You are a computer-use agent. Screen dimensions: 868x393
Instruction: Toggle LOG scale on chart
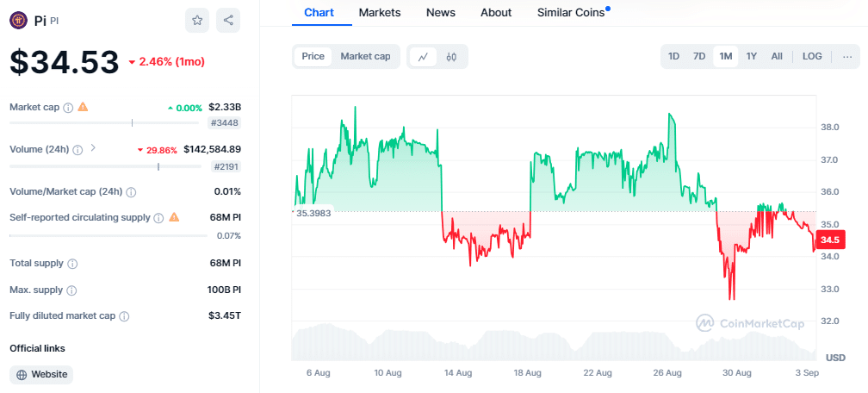click(x=812, y=57)
